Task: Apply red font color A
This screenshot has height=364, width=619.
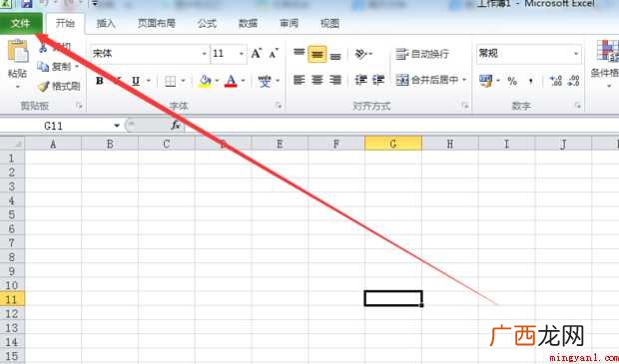Action: pos(231,81)
